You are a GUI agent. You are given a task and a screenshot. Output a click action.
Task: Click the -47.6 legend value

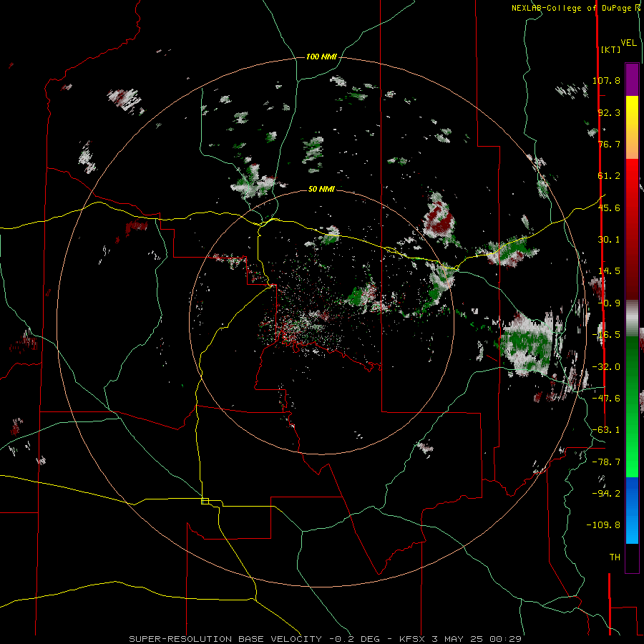(x=606, y=399)
